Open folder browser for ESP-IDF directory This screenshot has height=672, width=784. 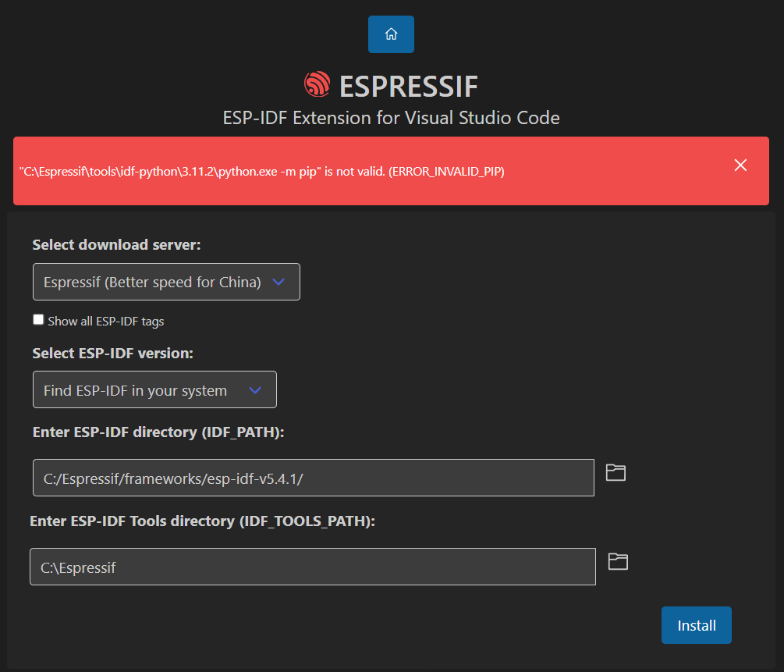[615, 472]
